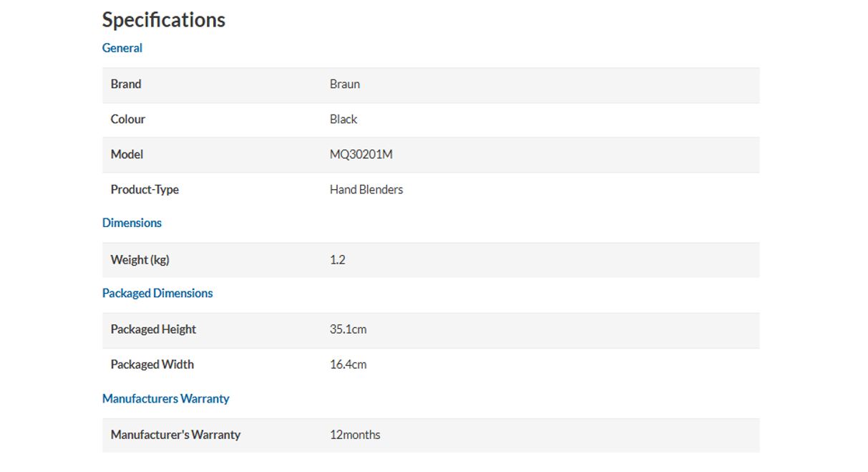Click the Brand row label

click(126, 84)
